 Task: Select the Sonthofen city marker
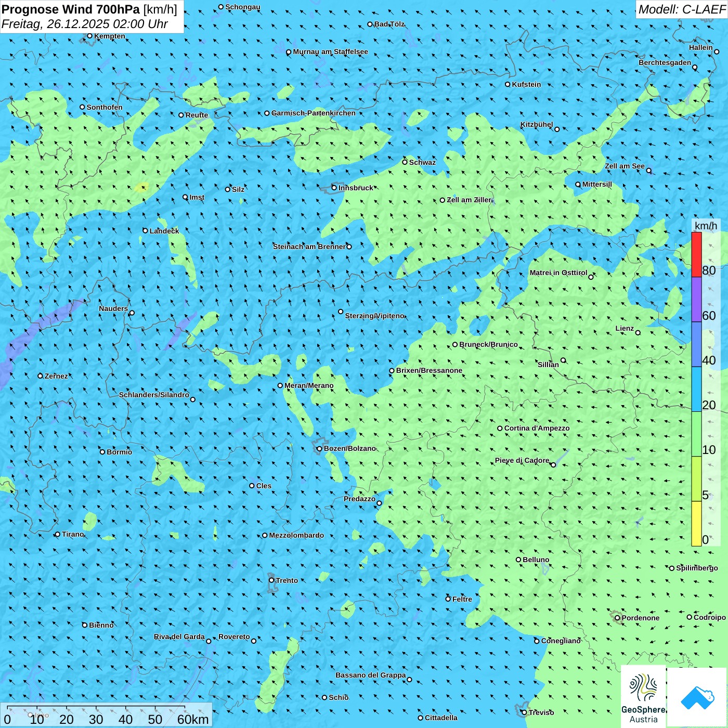(82, 107)
